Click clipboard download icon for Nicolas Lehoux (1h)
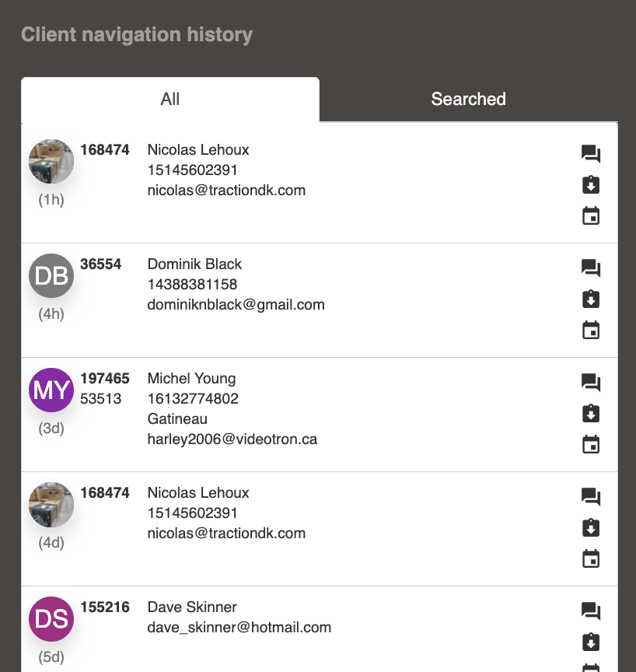636x672 pixels. (591, 184)
